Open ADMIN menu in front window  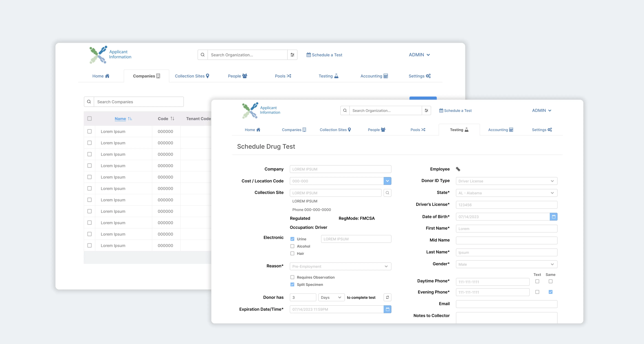click(541, 110)
